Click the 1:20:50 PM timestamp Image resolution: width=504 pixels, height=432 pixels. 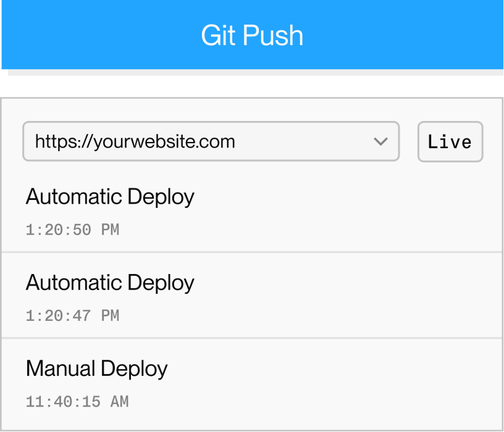coord(72,230)
